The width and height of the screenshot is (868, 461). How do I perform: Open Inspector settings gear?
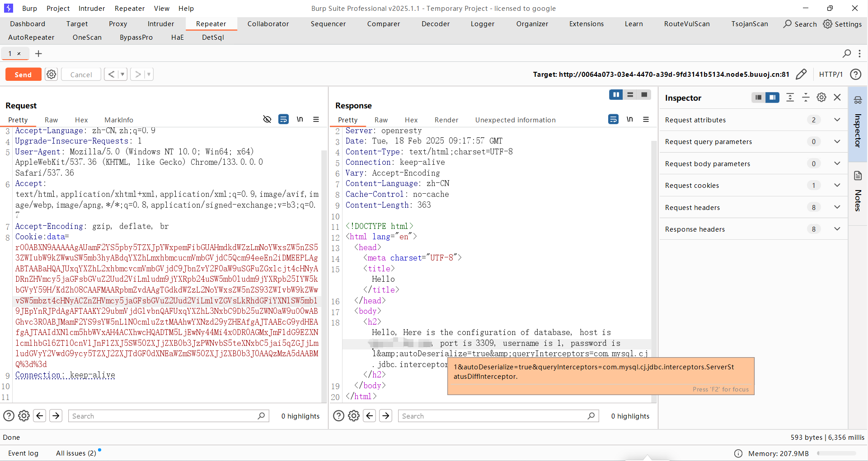click(x=821, y=98)
